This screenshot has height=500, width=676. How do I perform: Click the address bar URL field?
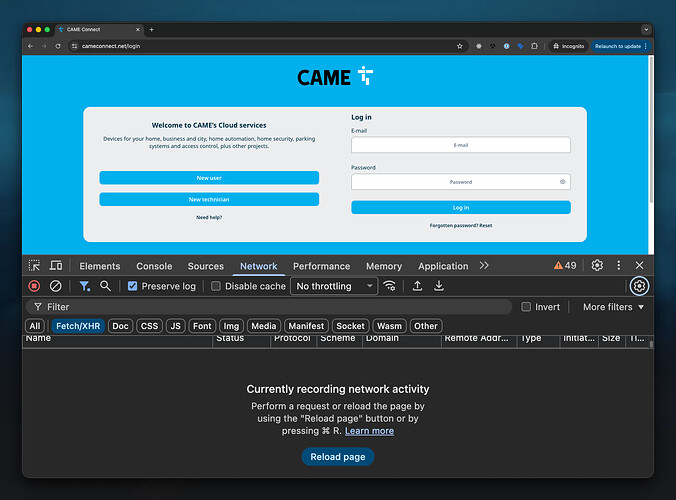(267, 46)
